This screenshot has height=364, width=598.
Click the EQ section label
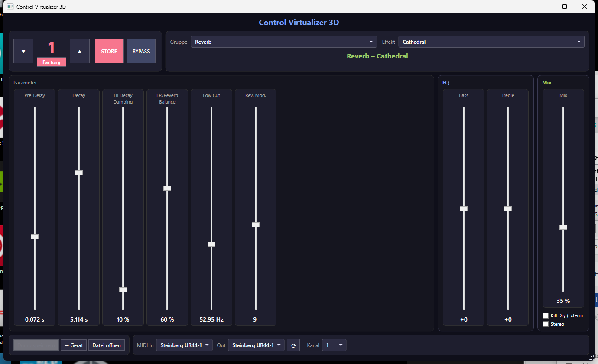pyautogui.click(x=446, y=82)
